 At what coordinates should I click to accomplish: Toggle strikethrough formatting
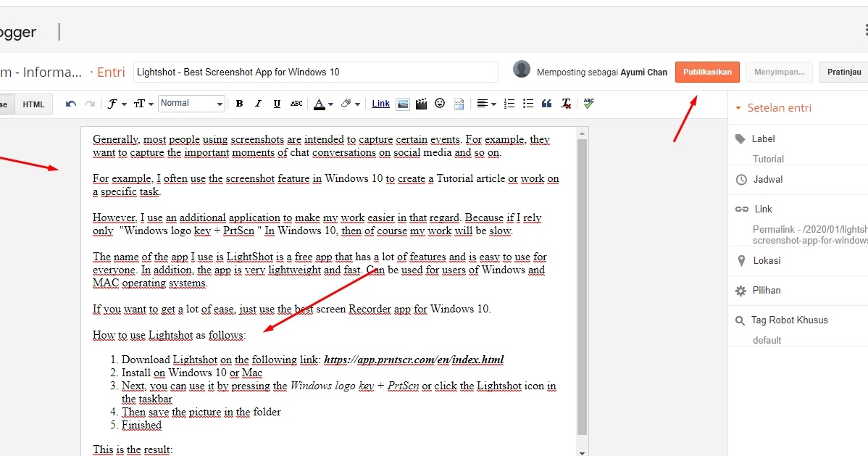[x=296, y=104]
